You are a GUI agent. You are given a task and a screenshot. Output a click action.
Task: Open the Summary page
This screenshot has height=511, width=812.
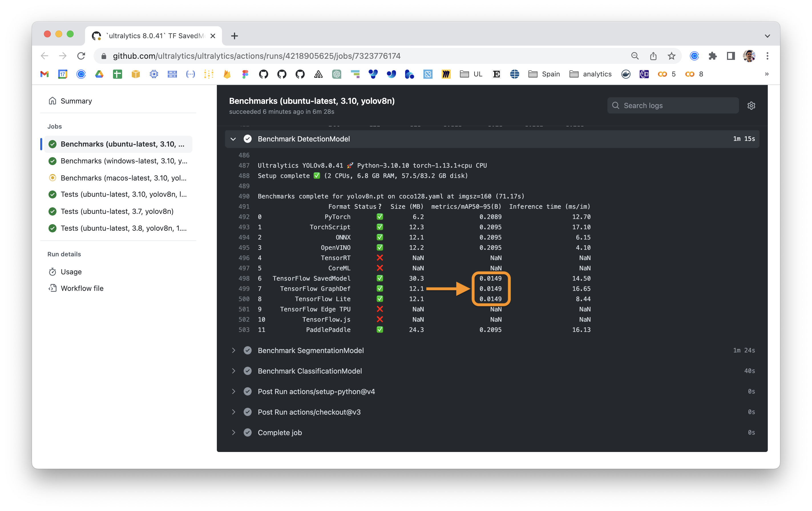(76, 101)
